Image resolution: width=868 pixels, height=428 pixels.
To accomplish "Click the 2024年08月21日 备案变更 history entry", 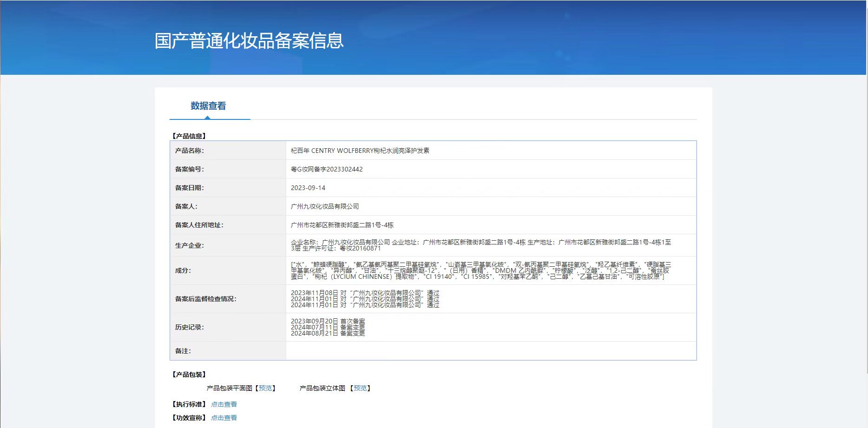I will pyautogui.click(x=328, y=333).
